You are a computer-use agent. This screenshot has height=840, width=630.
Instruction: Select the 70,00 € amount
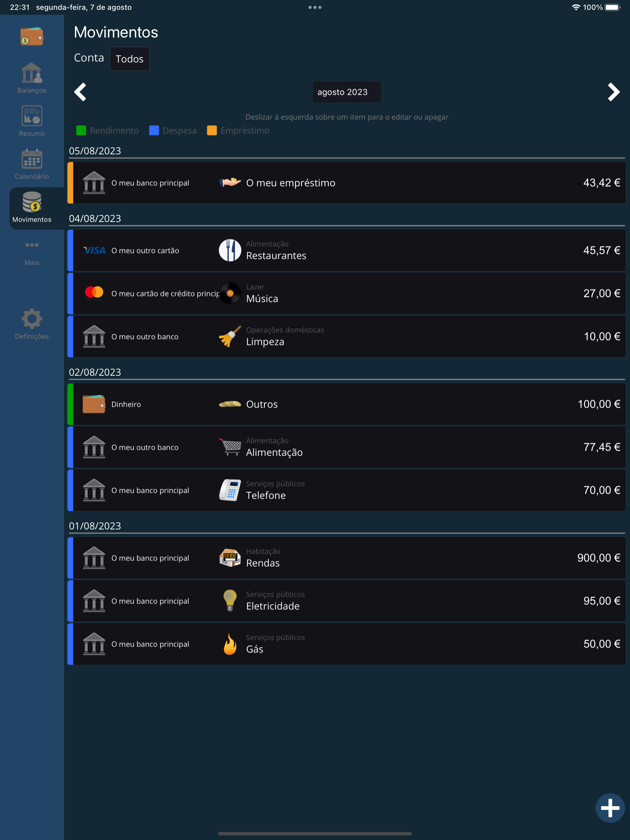pos(601,490)
